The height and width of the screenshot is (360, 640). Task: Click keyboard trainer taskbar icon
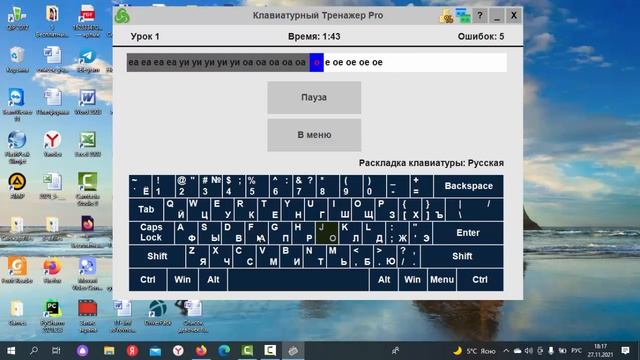(x=293, y=351)
